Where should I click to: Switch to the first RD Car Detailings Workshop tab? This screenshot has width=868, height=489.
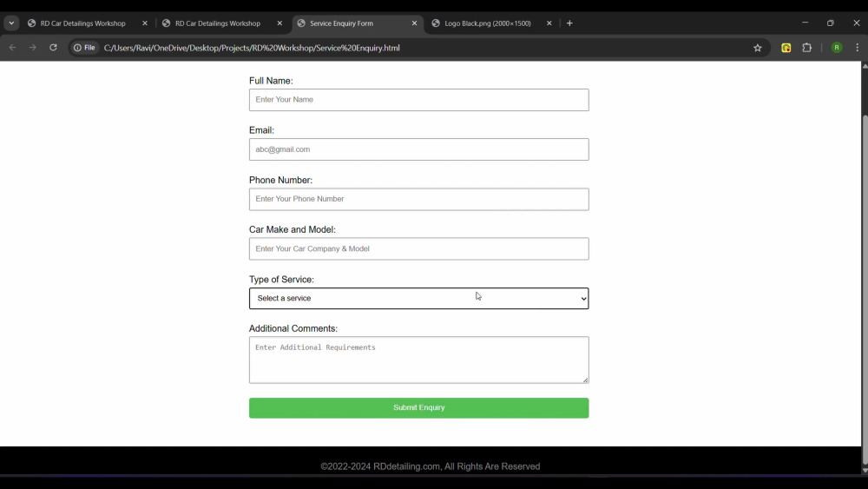[82, 23]
